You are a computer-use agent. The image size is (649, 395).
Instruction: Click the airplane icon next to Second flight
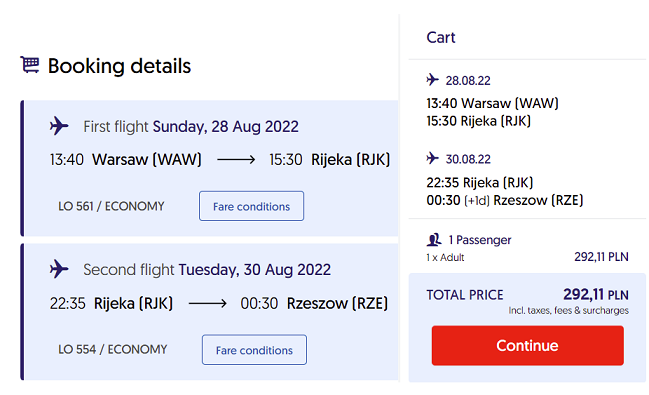(x=59, y=269)
